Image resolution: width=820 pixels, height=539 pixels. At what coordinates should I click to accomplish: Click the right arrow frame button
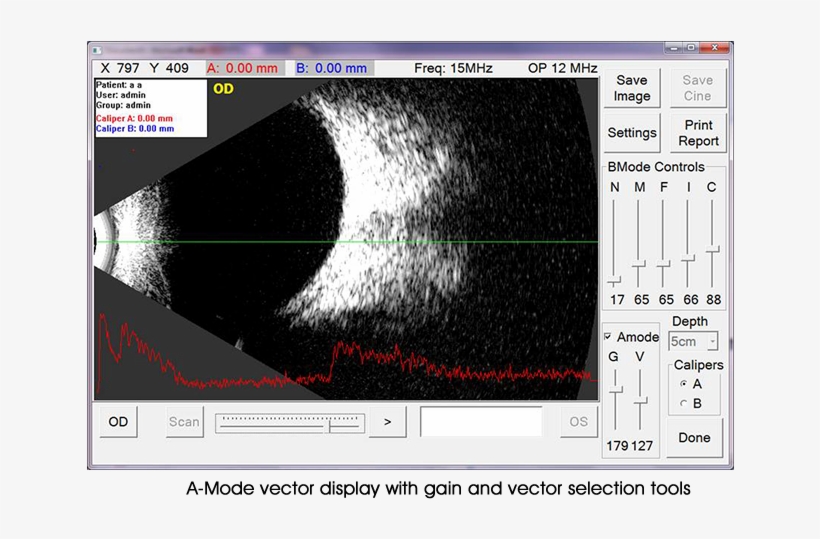click(x=387, y=422)
